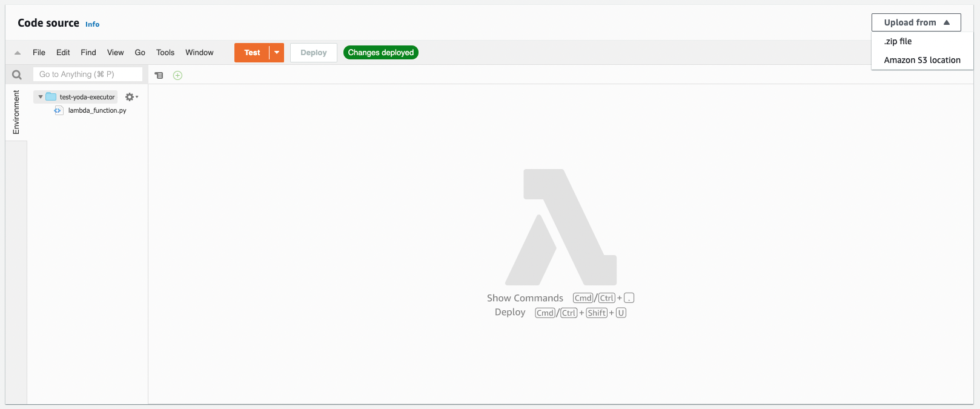Image resolution: width=980 pixels, height=409 pixels.
Task: Click the green plus new tab icon
Action: [x=177, y=75]
